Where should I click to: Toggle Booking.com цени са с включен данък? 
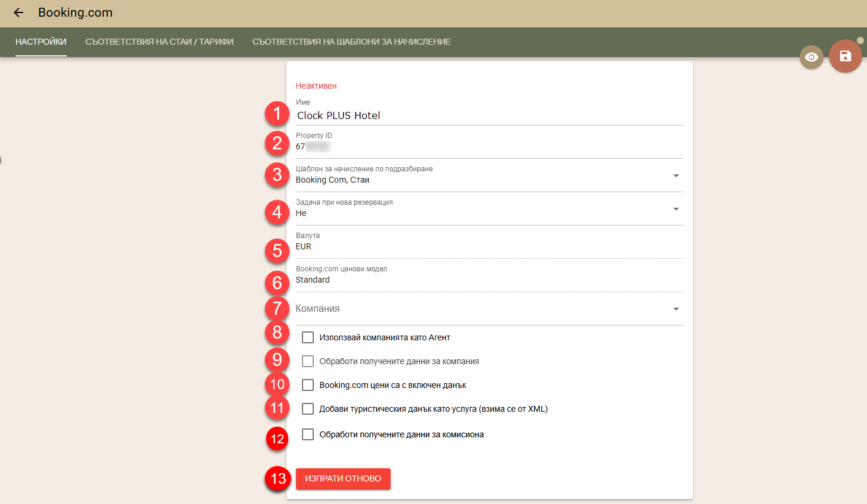[308, 385]
